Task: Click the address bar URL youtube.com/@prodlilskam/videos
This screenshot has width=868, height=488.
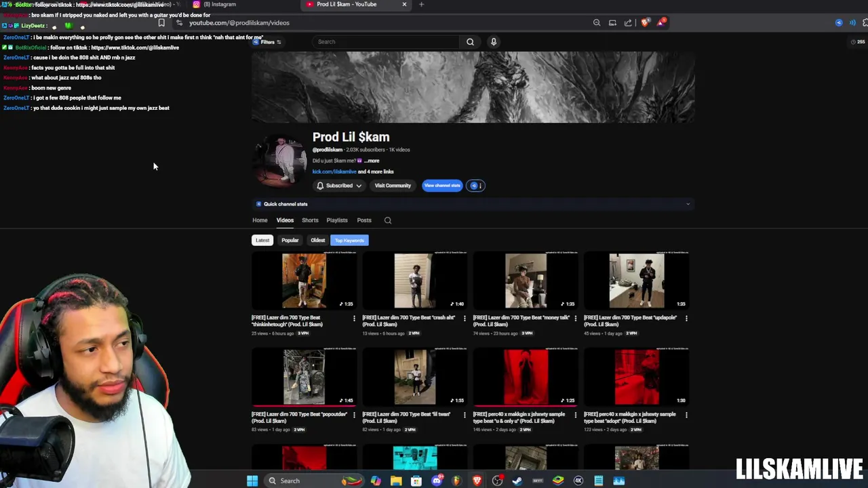Action: pos(239,23)
